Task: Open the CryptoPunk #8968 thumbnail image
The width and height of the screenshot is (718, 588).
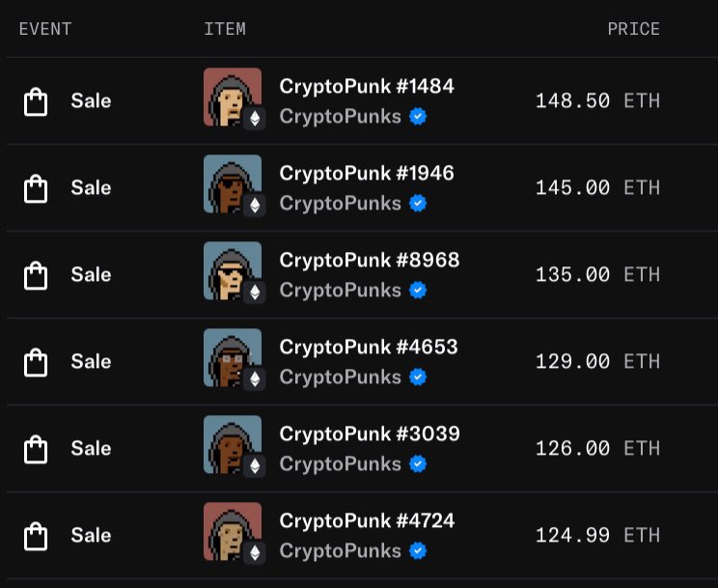Action: pos(233,270)
